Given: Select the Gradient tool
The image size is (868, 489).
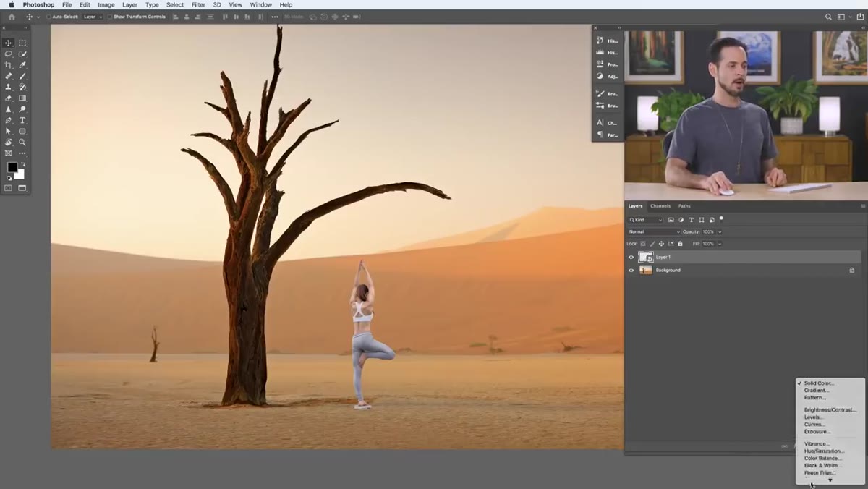Looking at the screenshot, I should pyautogui.click(x=22, y=98).
